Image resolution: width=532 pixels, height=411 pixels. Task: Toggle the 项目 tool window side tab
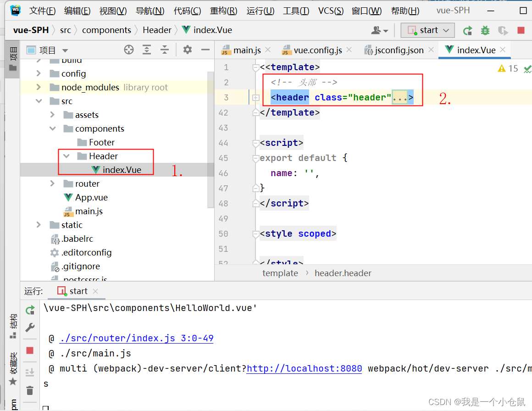pyautogui.click(x=13, y=59)
